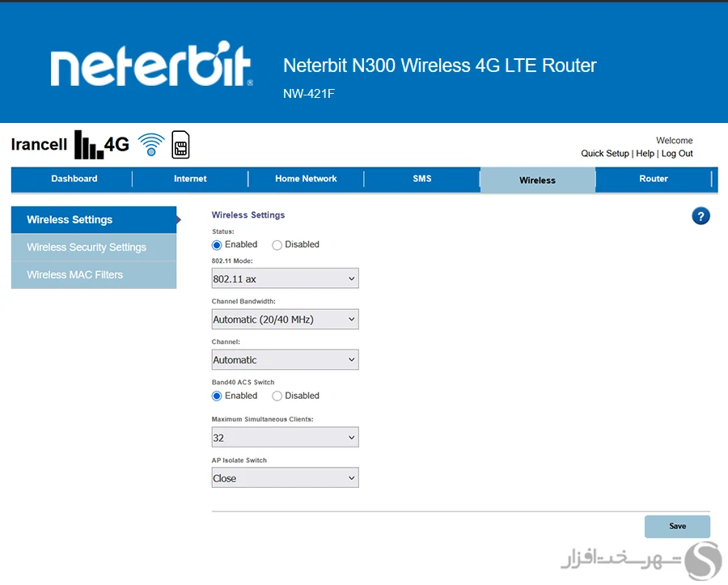Switch to the Home Network tab
The width and height of the screenshot is (728, 585).
tap(306, 179)
